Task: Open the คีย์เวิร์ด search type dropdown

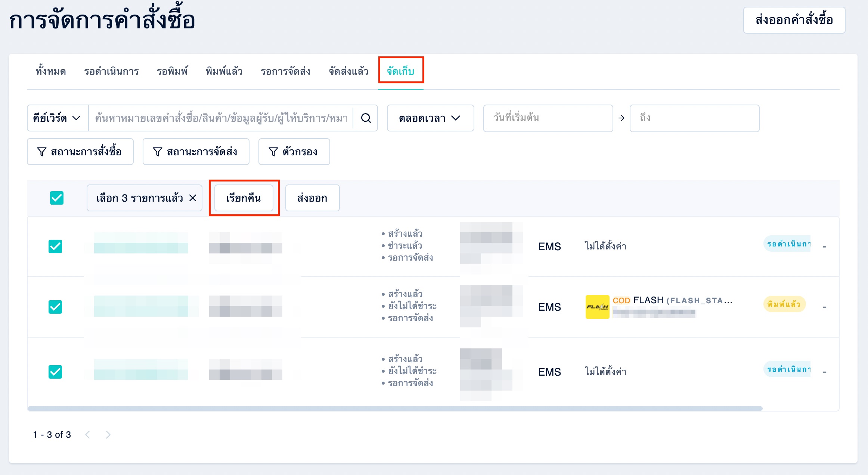Action: (x=58, y=118)
